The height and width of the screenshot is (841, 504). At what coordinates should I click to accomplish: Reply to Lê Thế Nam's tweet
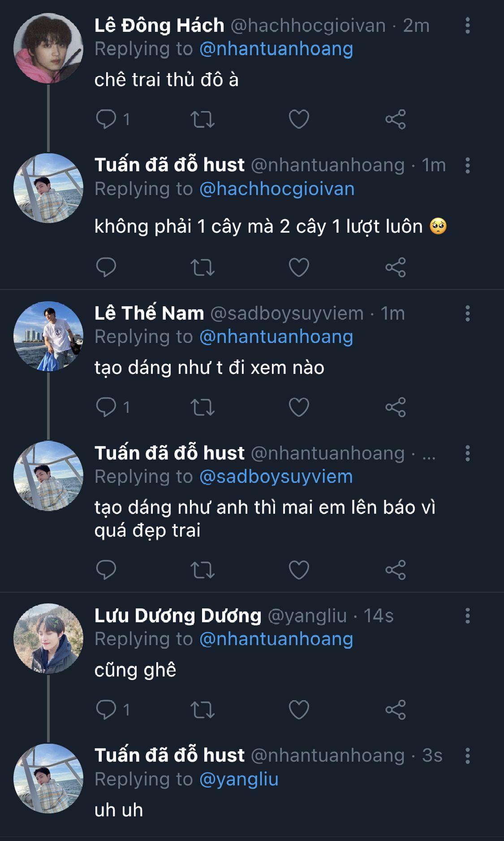pos(107,407)
